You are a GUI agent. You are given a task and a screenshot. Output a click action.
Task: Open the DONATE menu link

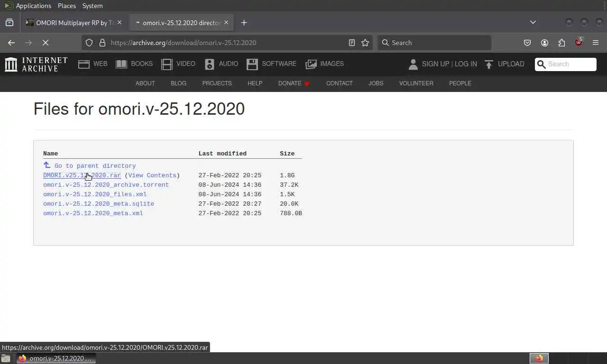[294, 83]
